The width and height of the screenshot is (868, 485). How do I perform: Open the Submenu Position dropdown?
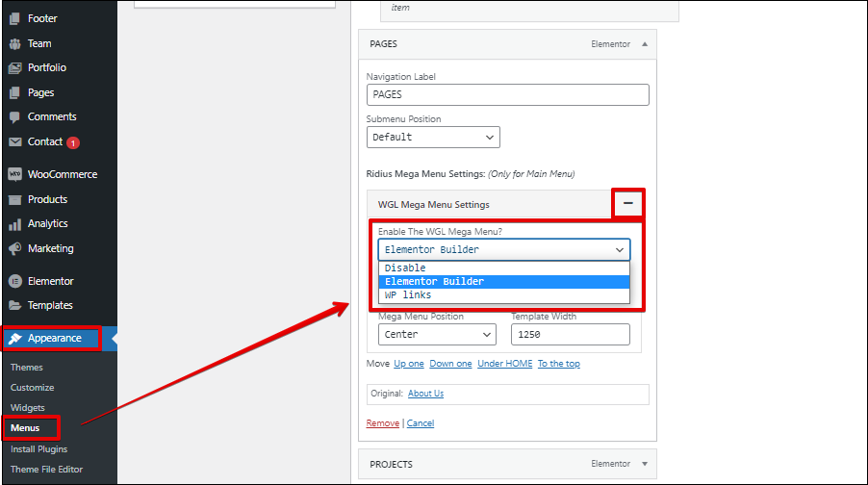(x=433, y=138)
